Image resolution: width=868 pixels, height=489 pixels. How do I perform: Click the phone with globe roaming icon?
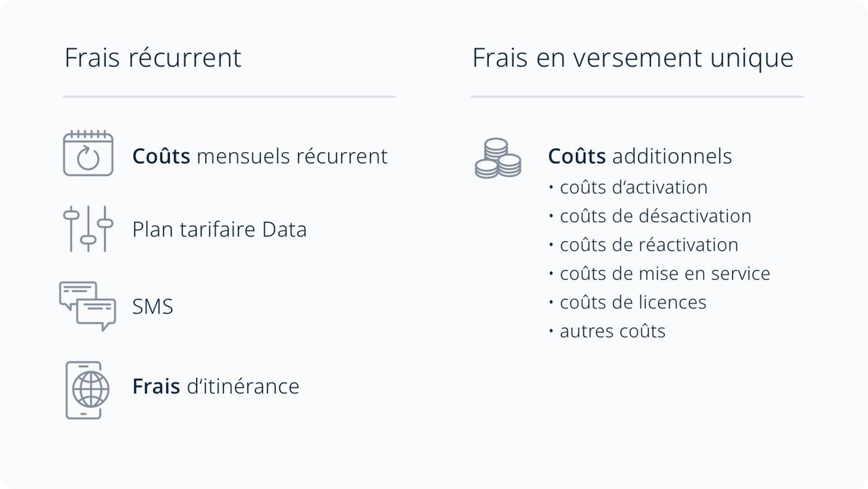[x=88, y=390]
